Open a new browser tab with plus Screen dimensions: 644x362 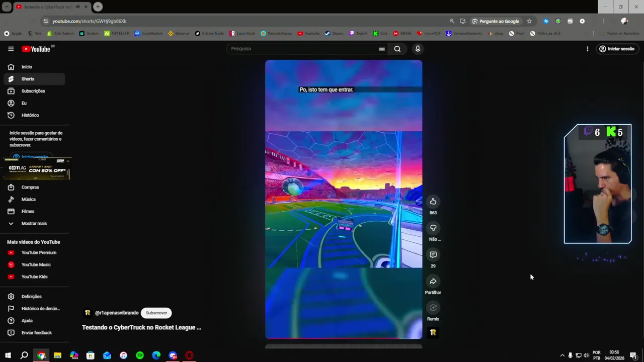(x=98, y=7)
